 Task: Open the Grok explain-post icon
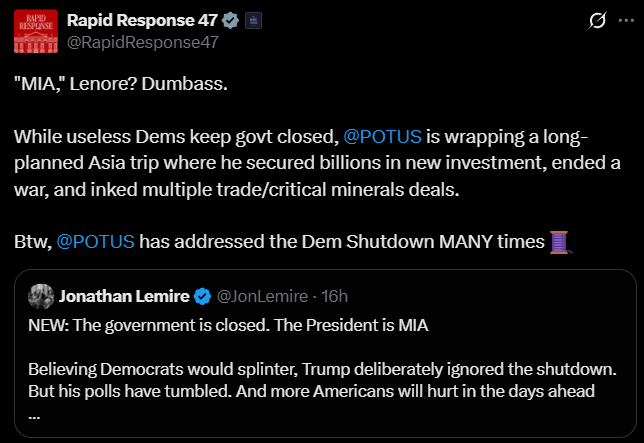click(596, 20)
